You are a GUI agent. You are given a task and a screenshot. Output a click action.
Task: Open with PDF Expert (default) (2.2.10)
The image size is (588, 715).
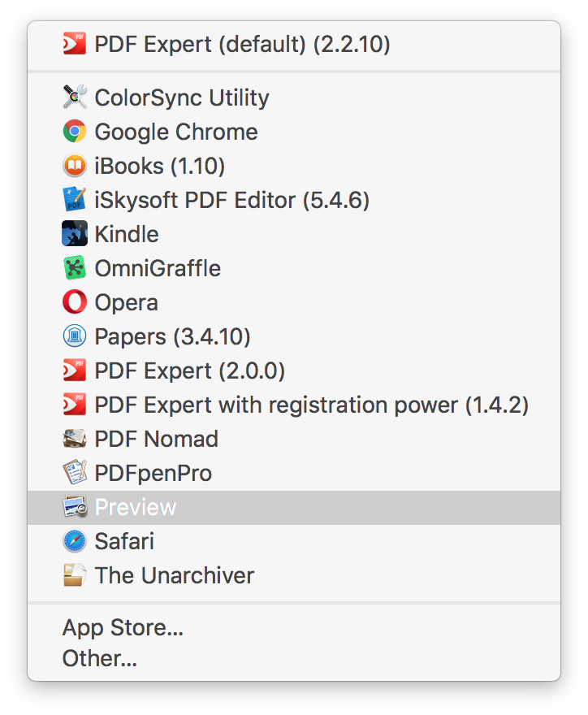(x=294, y=44)
